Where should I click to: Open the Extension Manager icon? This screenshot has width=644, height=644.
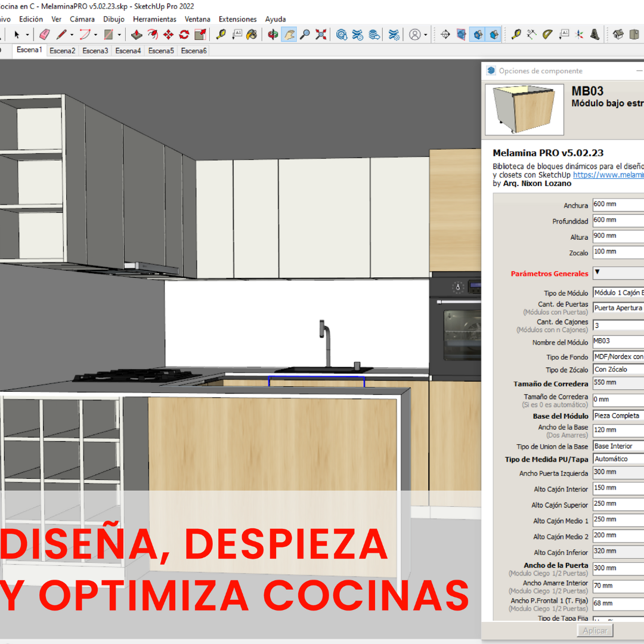394,35
